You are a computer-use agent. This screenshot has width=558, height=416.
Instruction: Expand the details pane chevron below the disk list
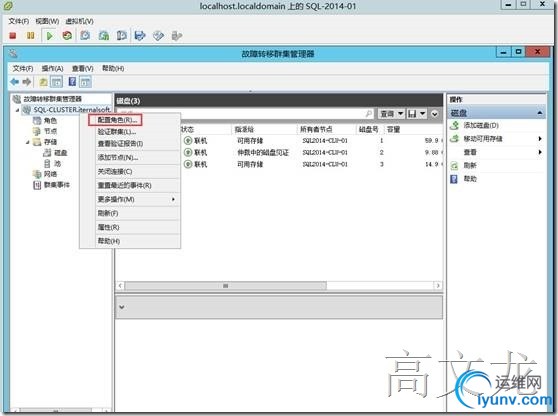(122, 307)
